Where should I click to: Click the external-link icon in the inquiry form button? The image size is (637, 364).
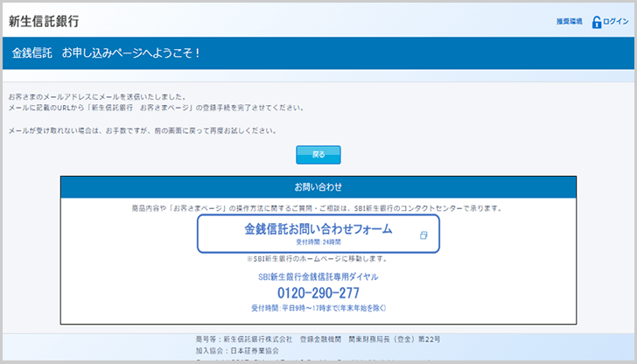(x=423, y=235)
